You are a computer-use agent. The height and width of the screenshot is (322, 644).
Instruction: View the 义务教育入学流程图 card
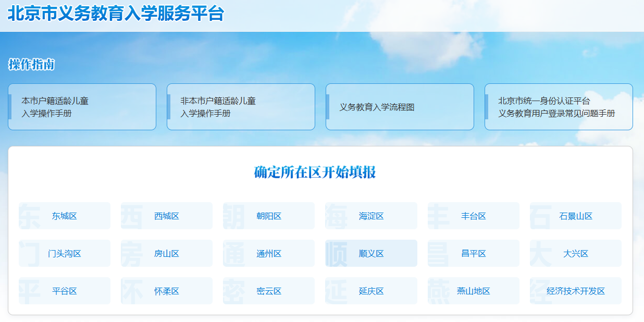400,107
